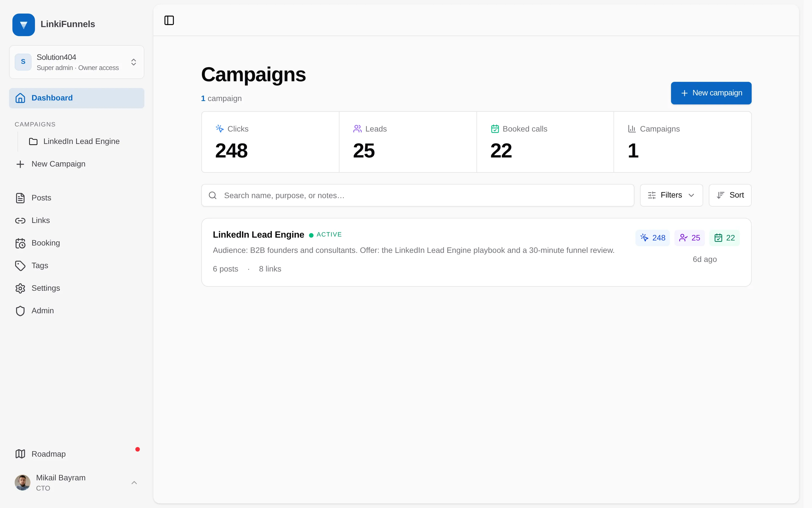Viewport: 812px width, 508px height.
Task: Click the LinkedIn Lead Engine folder icon
Action: (33, 141)
